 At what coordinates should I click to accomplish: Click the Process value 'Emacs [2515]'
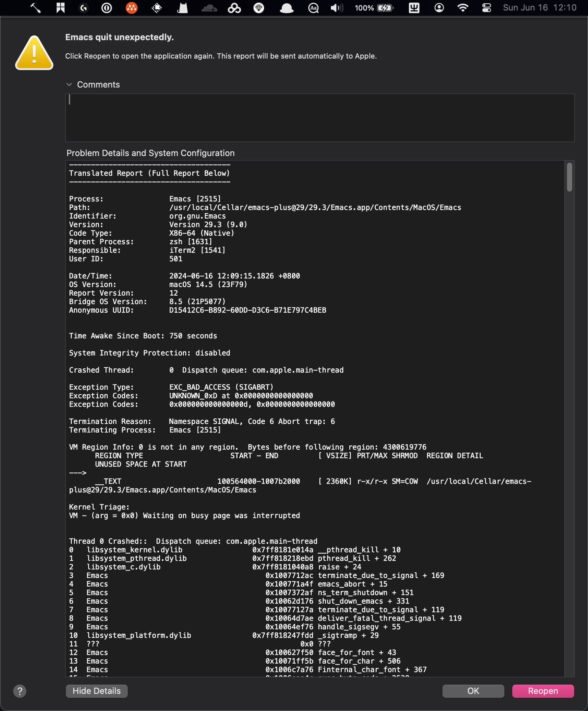195,199
